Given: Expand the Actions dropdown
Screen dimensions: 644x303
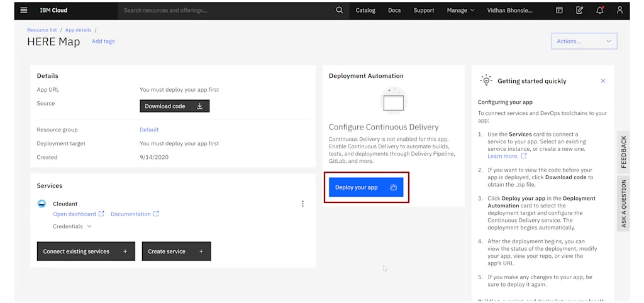Looking at the screenshot, I should coord(584,41).
